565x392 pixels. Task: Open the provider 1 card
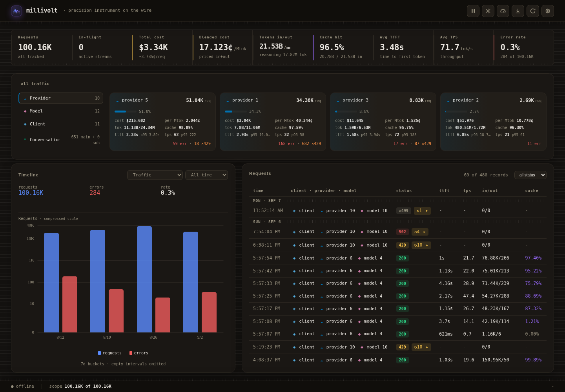tap(273, 122)
